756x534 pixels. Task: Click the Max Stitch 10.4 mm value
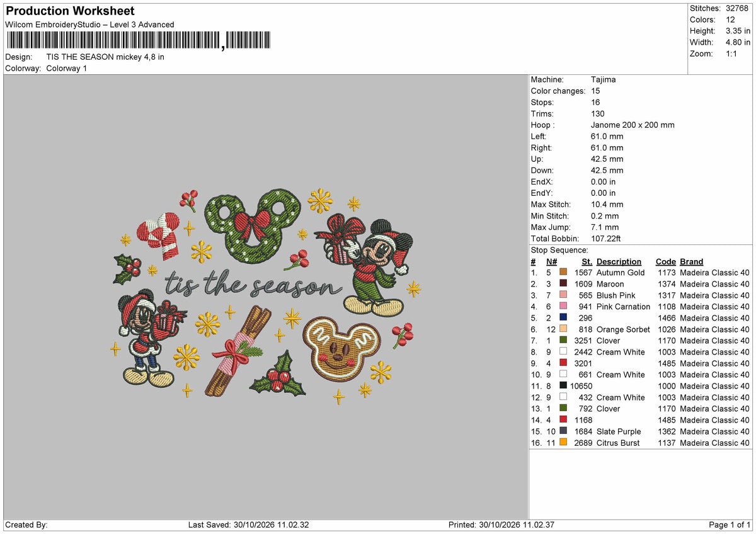(x=607, y=204)
